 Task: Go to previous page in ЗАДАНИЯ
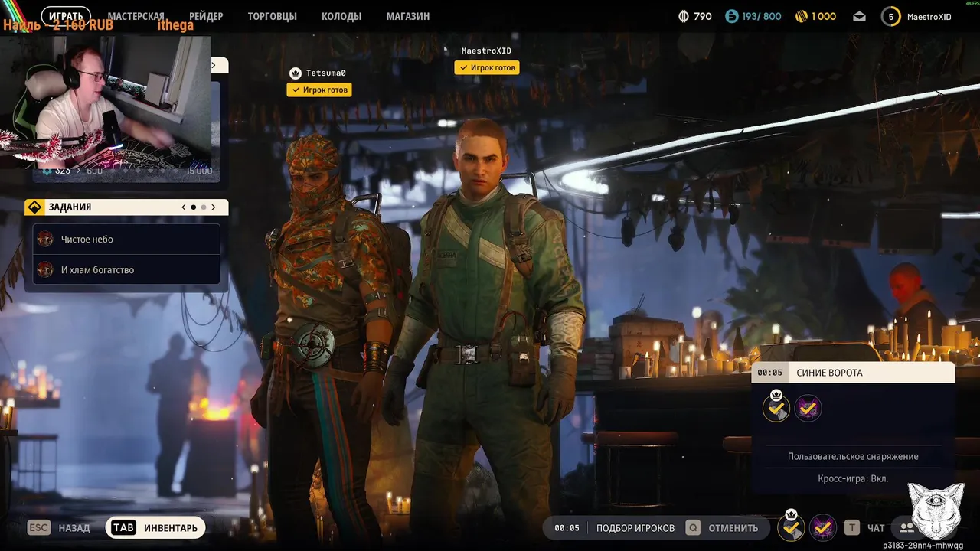(184, 207)
